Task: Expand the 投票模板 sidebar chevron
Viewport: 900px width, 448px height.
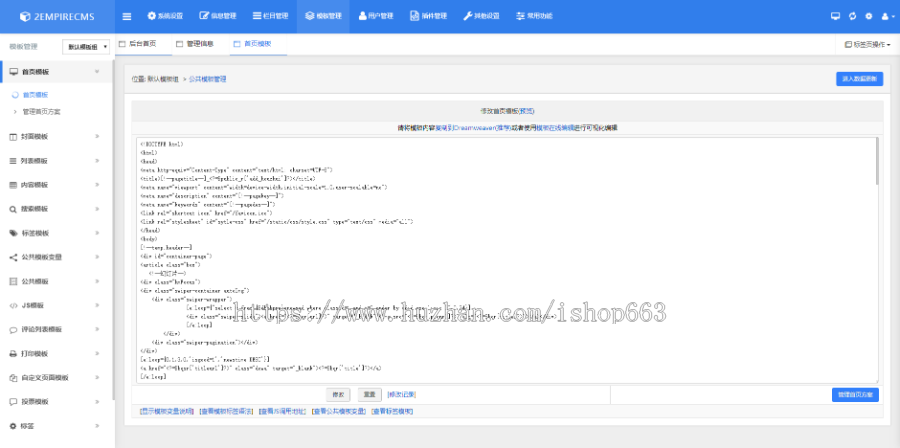Action: point(97,402)
